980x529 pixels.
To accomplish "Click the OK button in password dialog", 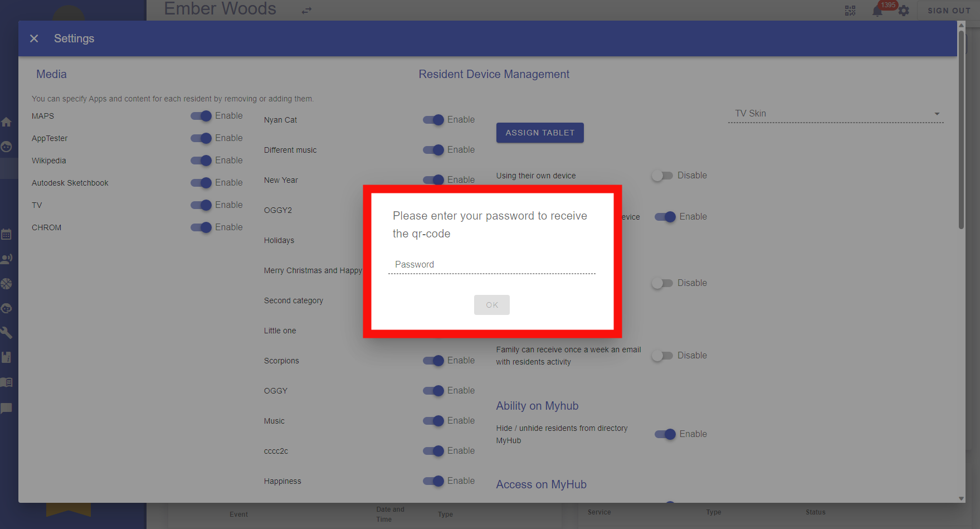I will 492,305.
